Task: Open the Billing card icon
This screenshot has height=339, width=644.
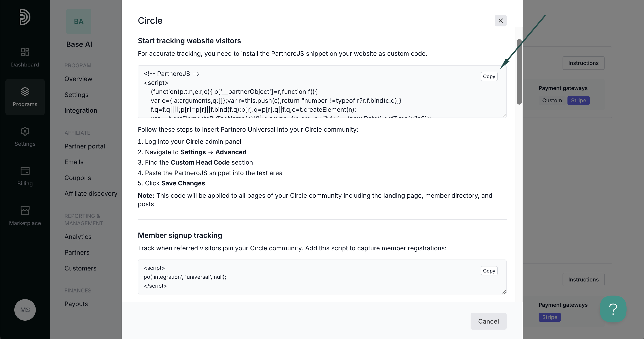Action: coord(25,171)
